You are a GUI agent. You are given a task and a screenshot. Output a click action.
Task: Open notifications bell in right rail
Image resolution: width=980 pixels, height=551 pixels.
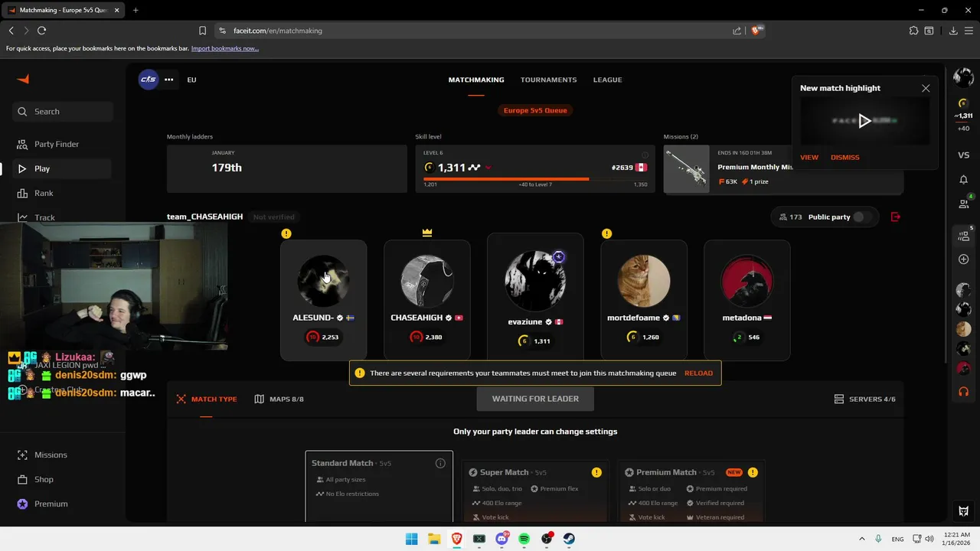[964, 180]
